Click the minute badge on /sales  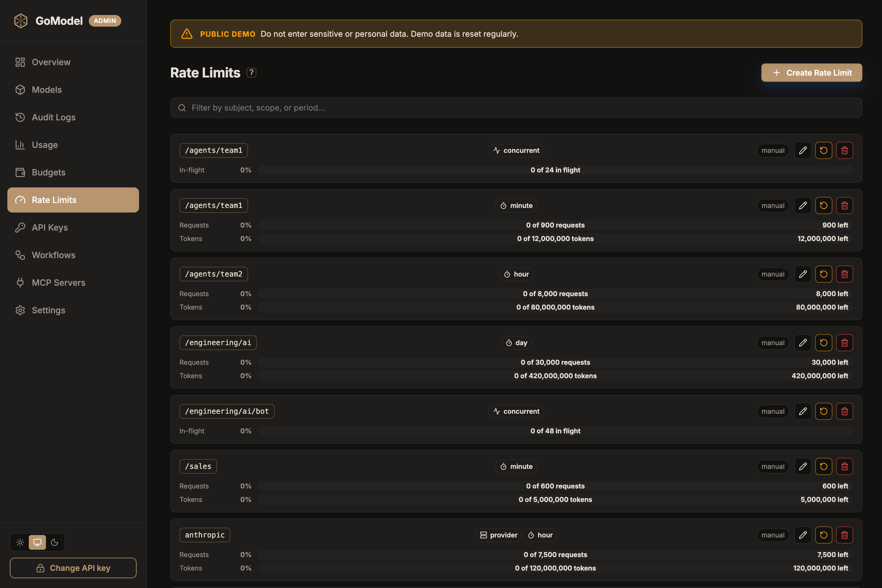[x=516, y=466]
